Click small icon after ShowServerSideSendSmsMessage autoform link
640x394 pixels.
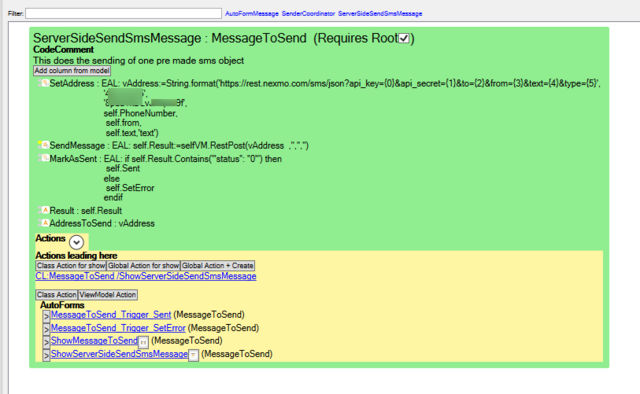[193, 355]
